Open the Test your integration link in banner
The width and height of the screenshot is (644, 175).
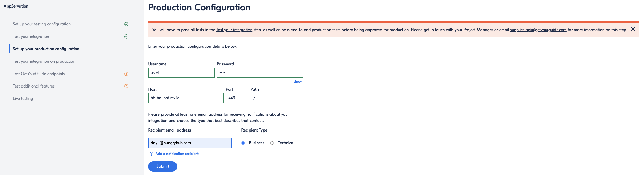pos(234,30)
